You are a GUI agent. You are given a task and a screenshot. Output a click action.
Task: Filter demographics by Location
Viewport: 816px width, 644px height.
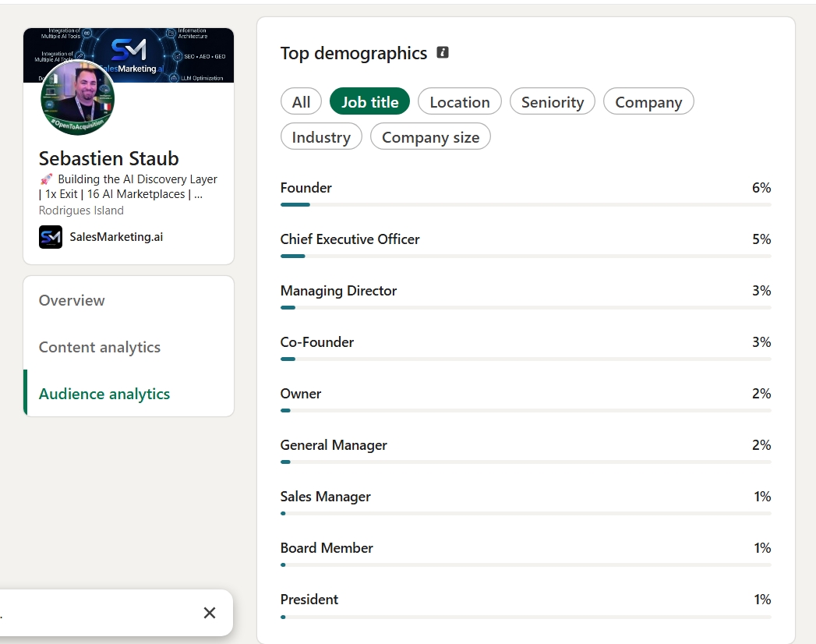click(460, 101)
